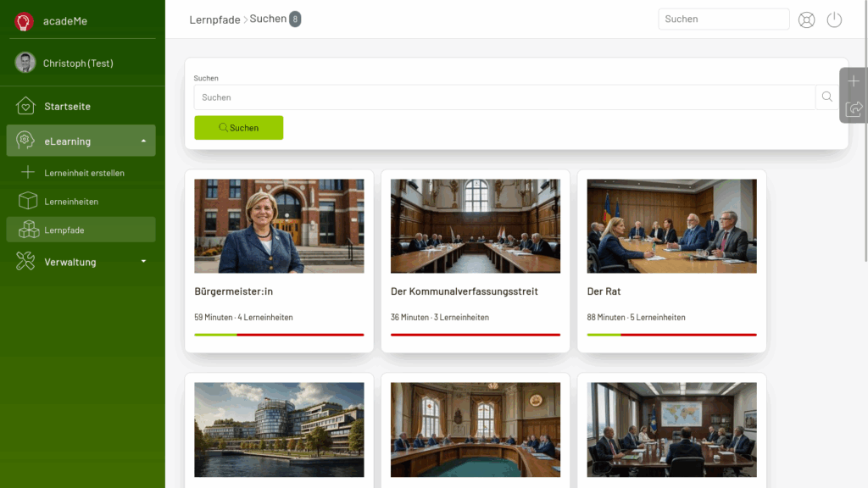
Task: Click the green Suchen button
Action: tap(238, 128)
